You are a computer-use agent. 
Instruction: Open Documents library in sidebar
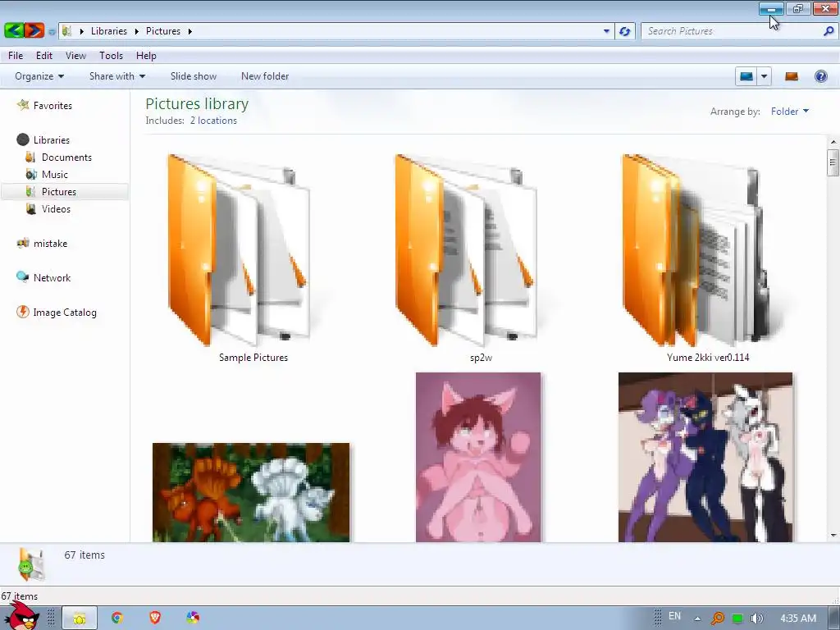click(x=66, y=157)
